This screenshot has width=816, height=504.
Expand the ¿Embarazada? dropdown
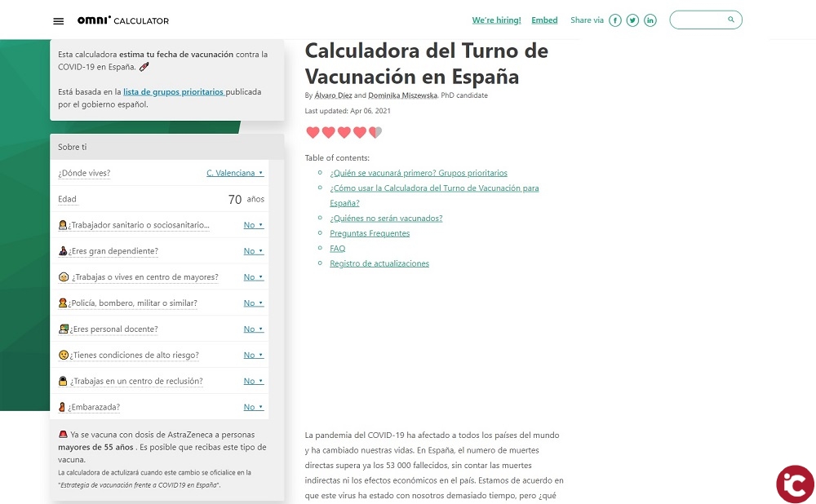[x=254, y=407]
